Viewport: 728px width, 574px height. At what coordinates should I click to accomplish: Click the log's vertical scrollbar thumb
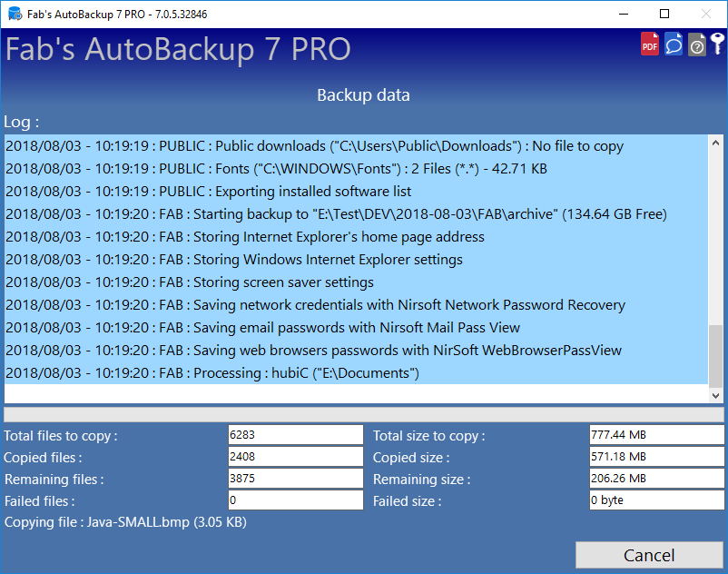click(716, 354)
